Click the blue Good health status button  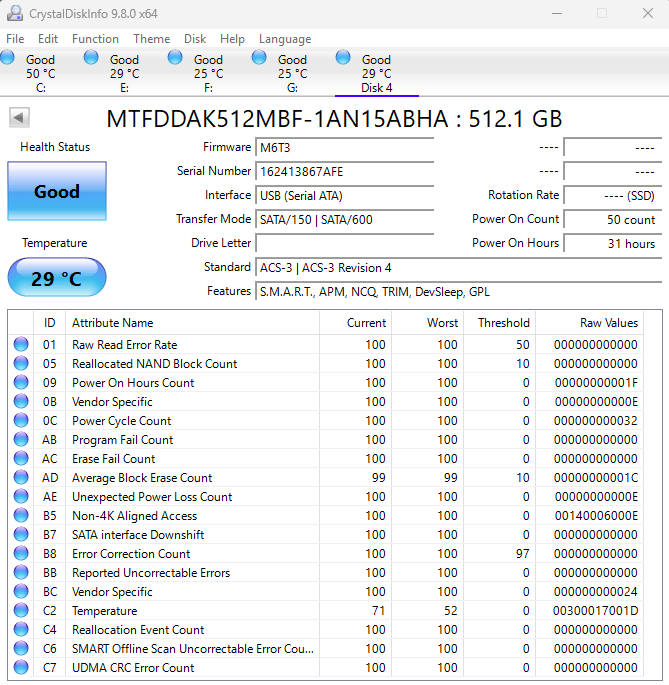(x=57, y=191)
